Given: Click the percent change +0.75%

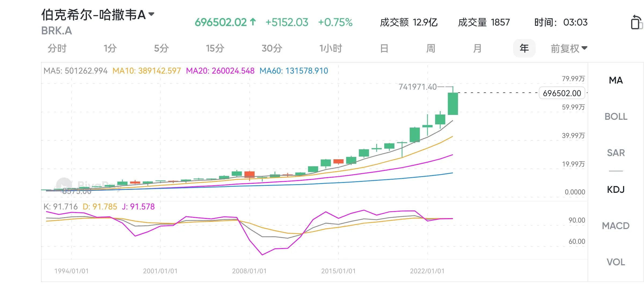Looking at the screenshot, I should [x=335, y=22].
